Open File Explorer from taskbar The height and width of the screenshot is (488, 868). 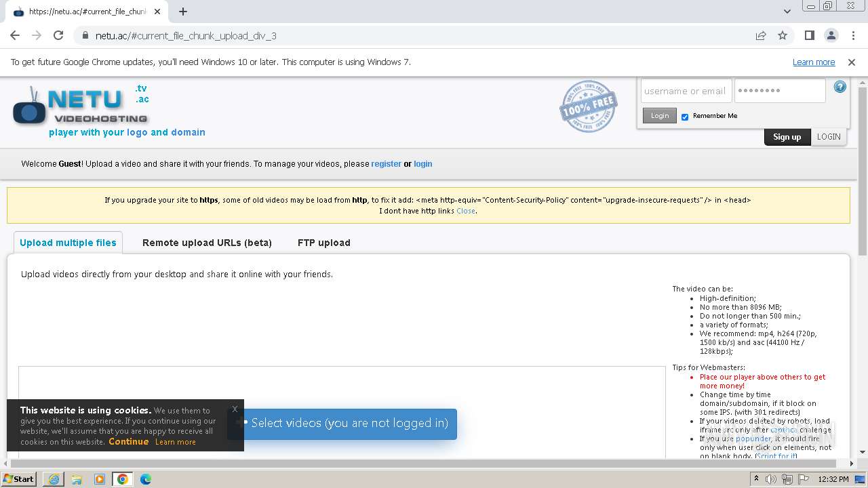pos(77,479)
